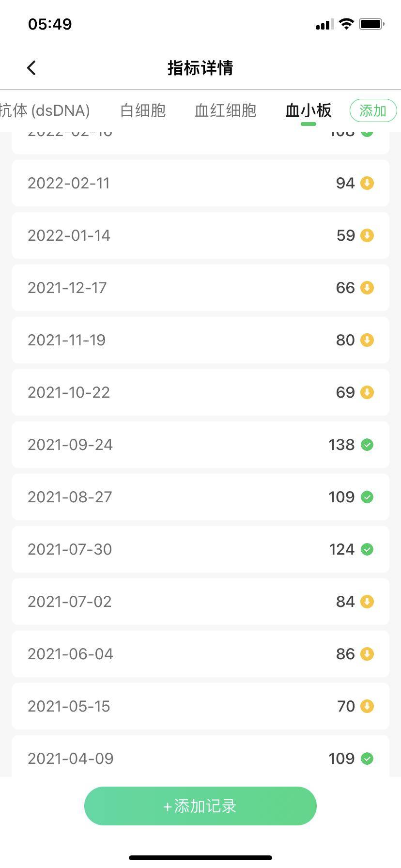401x868 pixels.
Task: Tap battery icon in status bar
Action: tap(371, 24)
